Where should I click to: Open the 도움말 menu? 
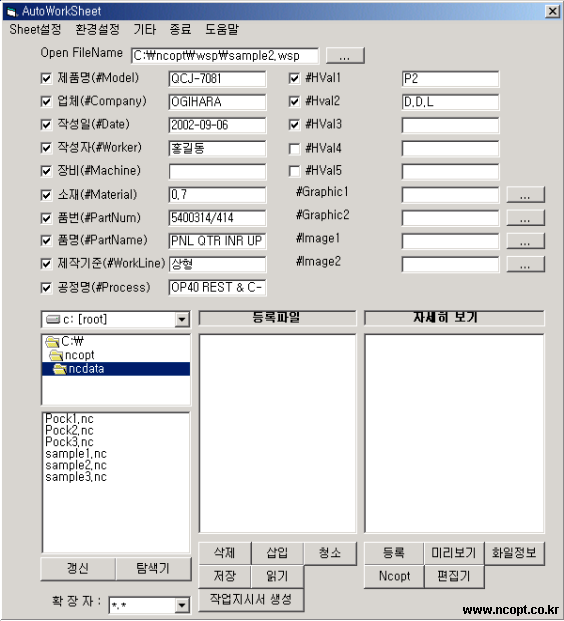tap(222, 29)
